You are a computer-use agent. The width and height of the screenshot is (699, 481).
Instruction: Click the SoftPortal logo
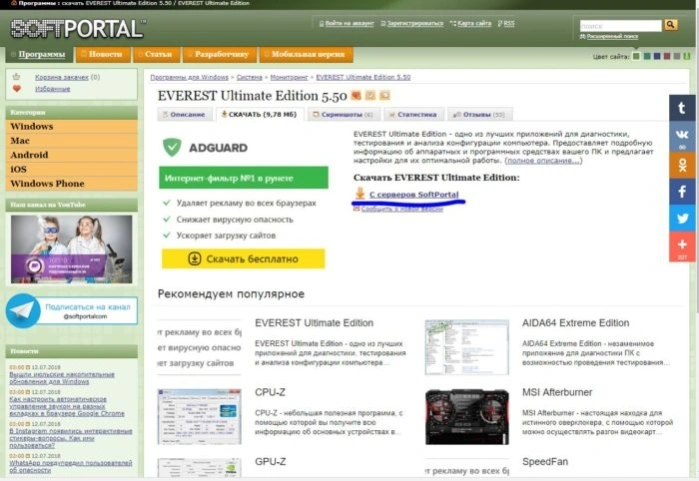(x=78, y=29)
